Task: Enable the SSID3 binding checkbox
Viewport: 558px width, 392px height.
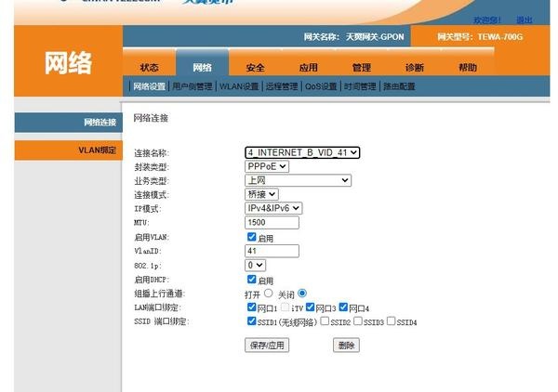Action: pyautogui.click(x=358, y=320)
